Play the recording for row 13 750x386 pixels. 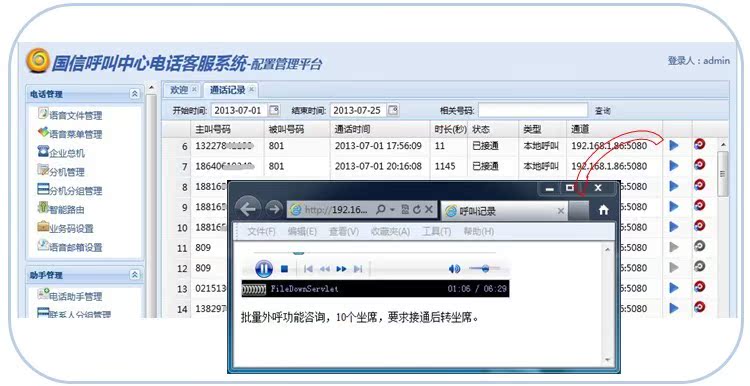pos(674,287)
